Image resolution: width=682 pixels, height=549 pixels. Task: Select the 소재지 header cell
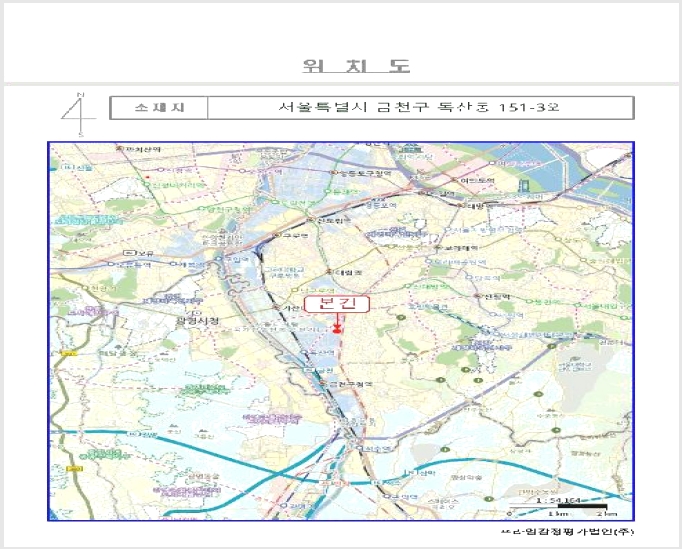pos(159,107)
